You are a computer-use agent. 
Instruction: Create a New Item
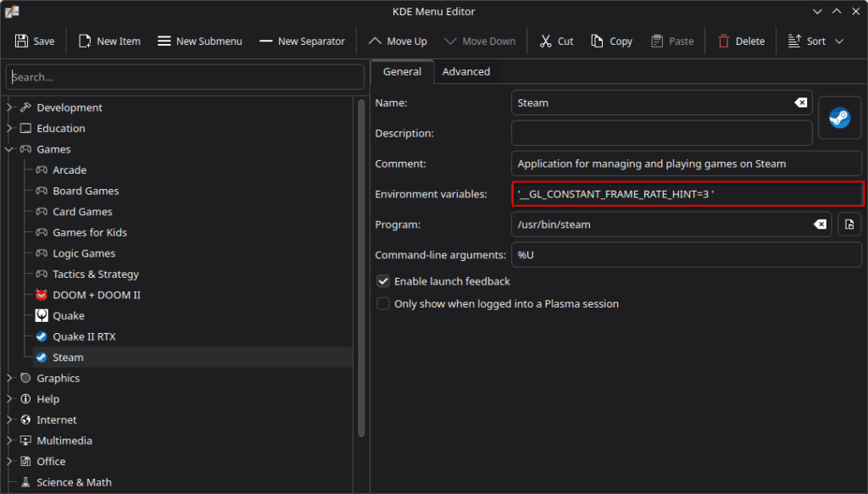[109, 41]
